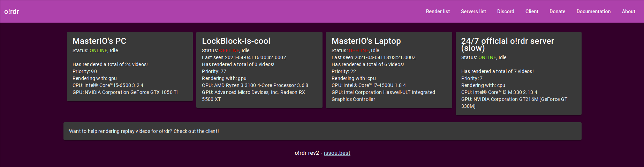Click the 'Want to help rendering replay videos' banner text
The height and width of the screenshot is (167, 644).
pyautogui.click(x=144, y=131)
